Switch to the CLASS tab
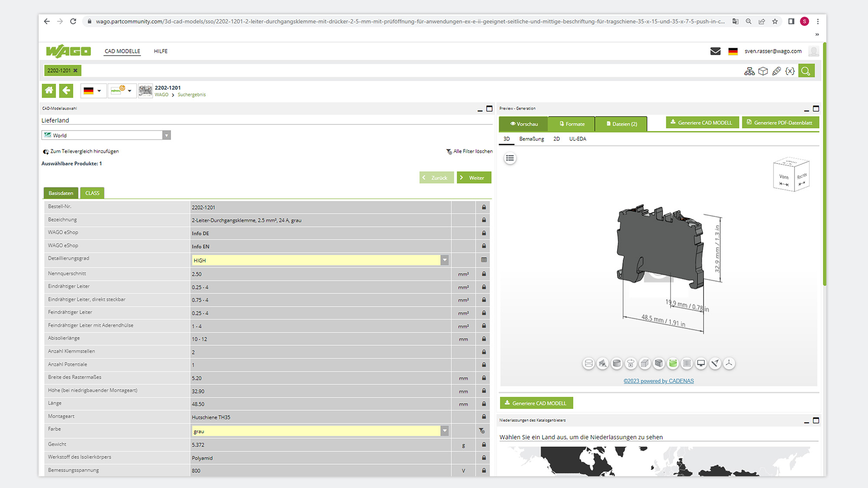 (92, 193)
